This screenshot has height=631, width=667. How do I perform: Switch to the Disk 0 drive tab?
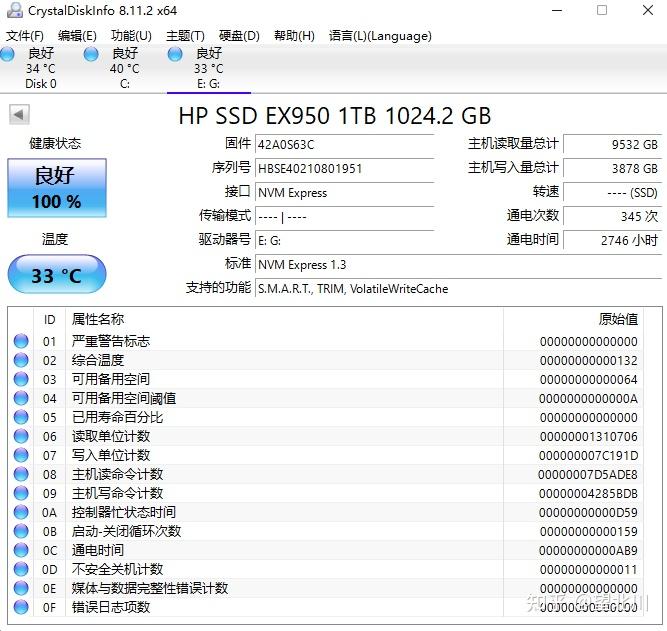[41, 68]
